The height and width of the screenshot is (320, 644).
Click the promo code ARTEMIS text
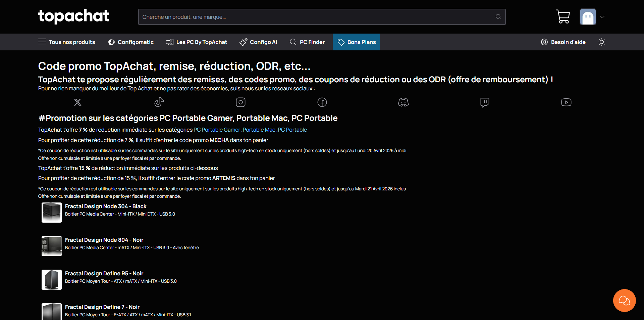pyautogui.click(x=224, y=178)
